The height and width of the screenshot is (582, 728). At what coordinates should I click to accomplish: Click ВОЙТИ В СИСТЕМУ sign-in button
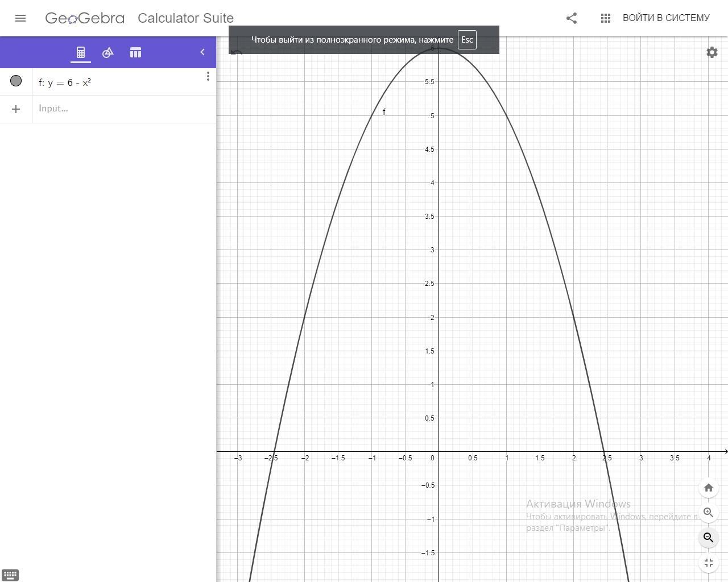coord(666,18)
